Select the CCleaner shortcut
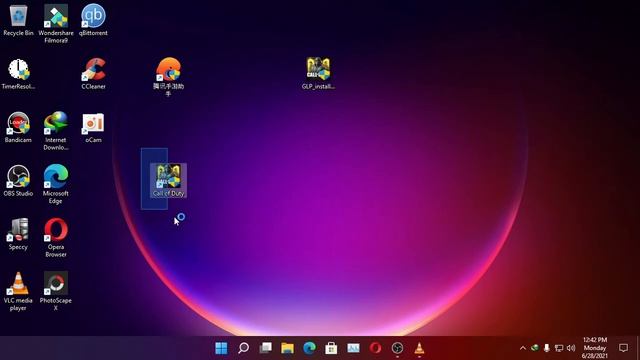Screen dimensions: 640x360 click(x=93, y=74)
